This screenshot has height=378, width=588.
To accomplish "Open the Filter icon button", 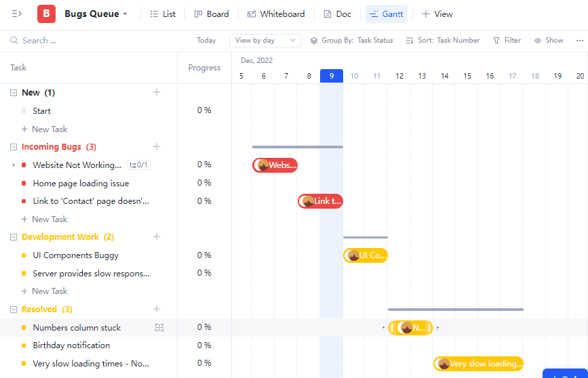I will (507, 41).
